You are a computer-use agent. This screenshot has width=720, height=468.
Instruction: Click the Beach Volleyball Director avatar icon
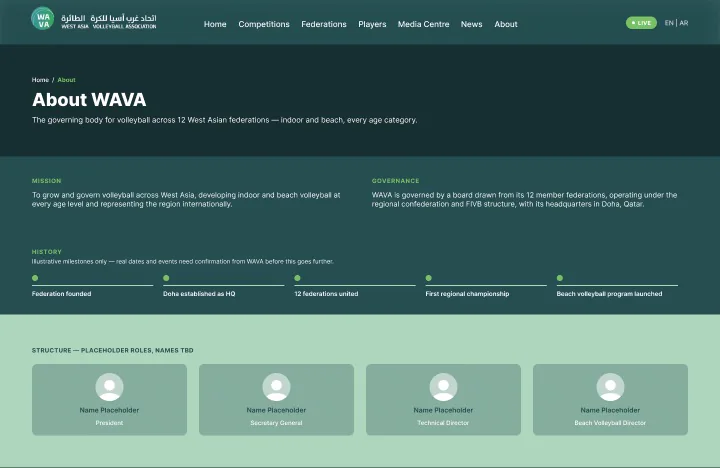click(610, 387)
